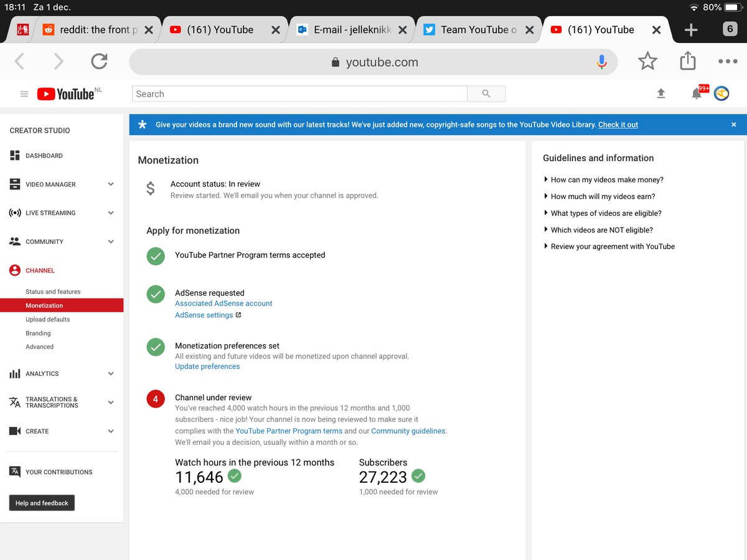Expand the Create chevron
This screenshot has height=560, width=747.
click(111, 431)
